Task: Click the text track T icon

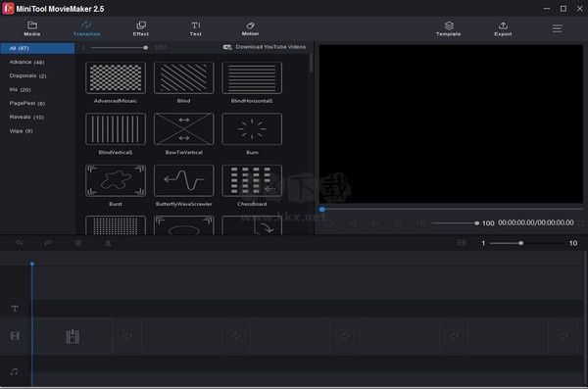Action: pos(15,309)
